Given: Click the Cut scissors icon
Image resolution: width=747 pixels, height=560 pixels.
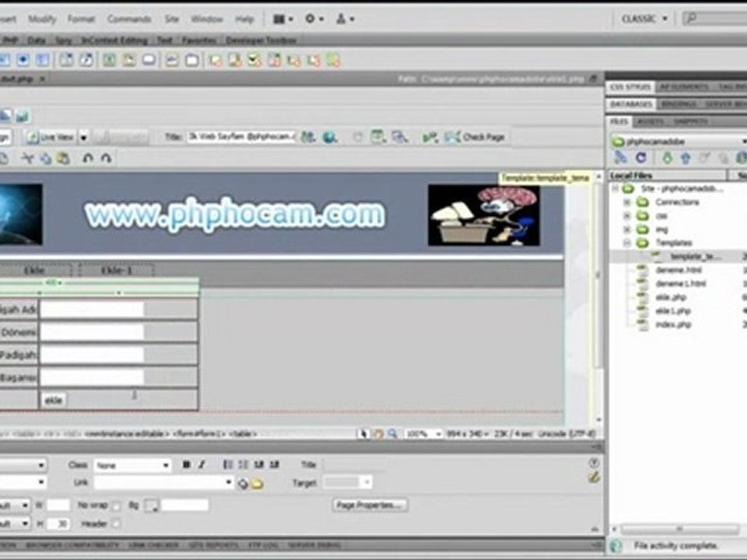Looking at the screenshot, I should [28, 159].
